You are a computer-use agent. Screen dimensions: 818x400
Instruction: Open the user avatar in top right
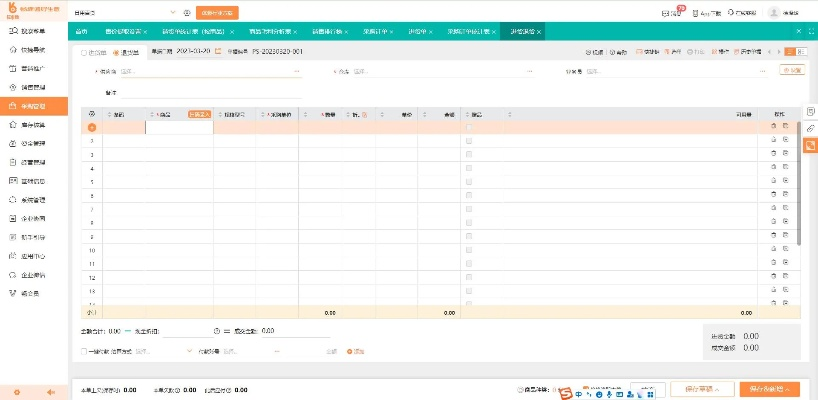click(x=774, y=13)
